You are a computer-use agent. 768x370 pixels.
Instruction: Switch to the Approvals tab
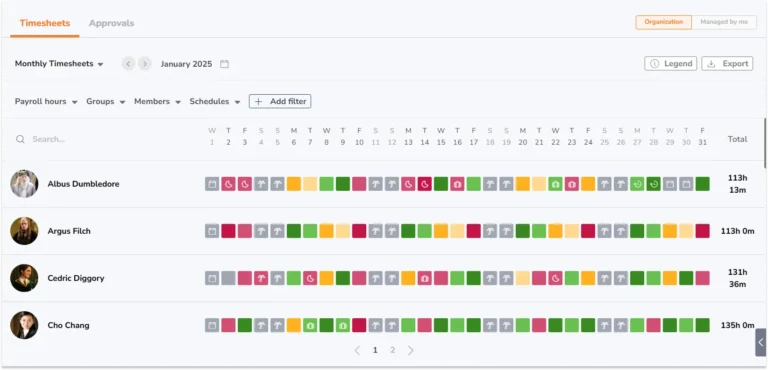pos(111,23)
